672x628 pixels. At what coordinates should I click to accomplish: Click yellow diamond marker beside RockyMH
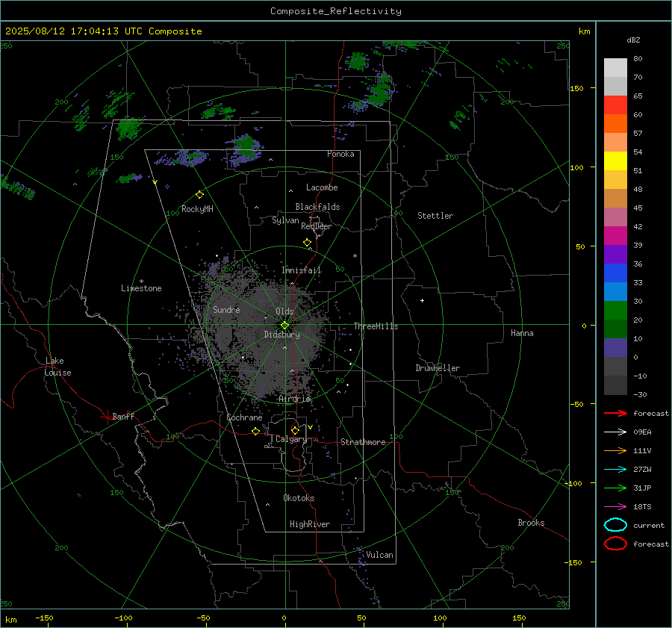pos(199,195)
